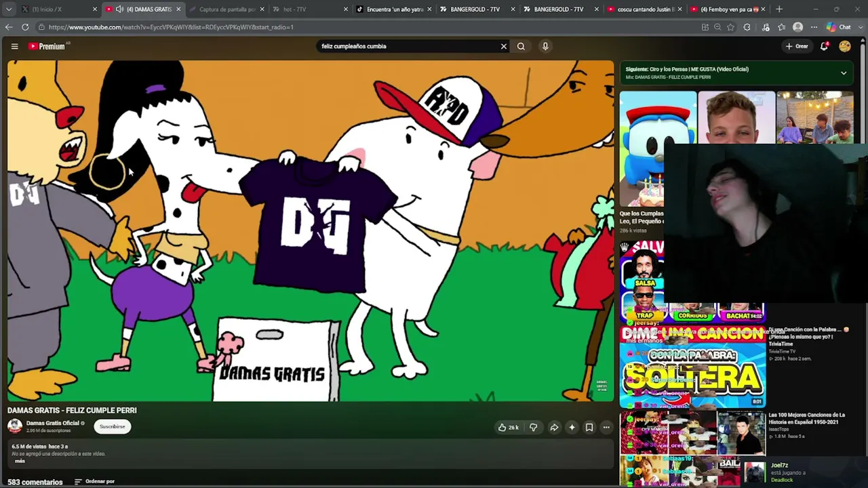868x488 pixels.
Task: Click the video player to pause playback
Action: tap(311, 230)
